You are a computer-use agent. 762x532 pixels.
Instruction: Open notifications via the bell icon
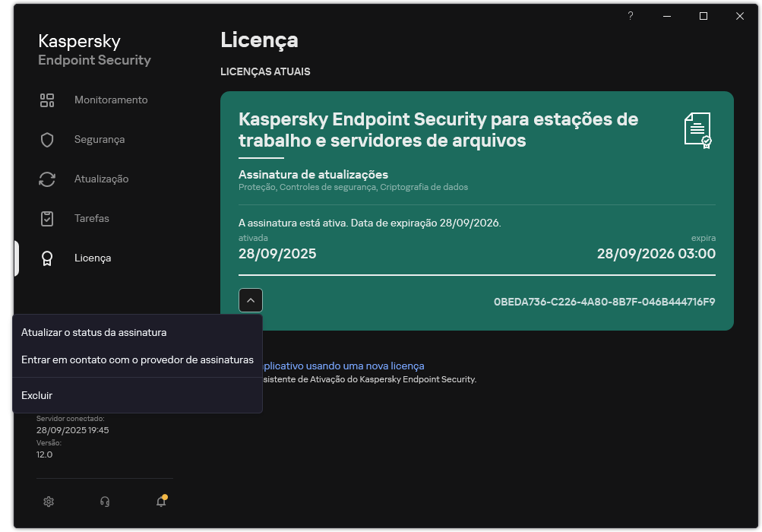161,502
